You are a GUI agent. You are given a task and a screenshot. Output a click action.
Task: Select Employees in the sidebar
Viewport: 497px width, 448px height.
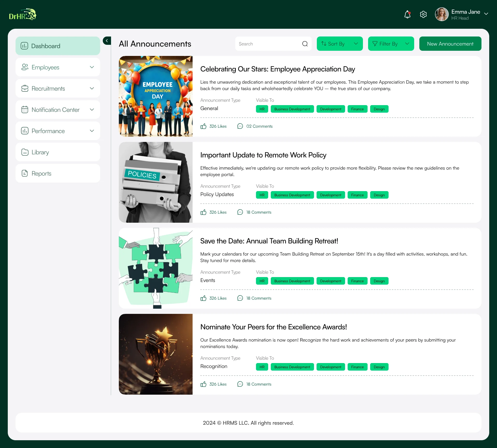(58, 67)
